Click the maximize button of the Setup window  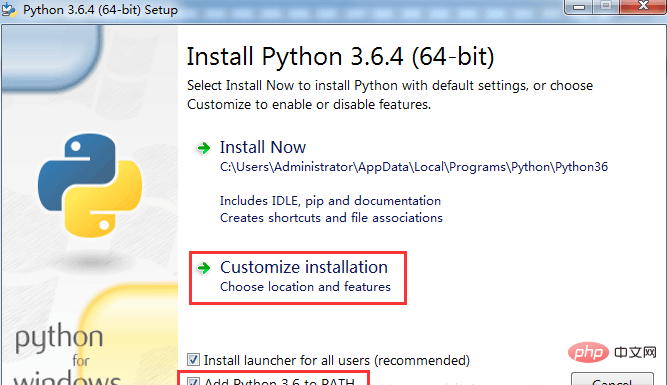pos(606,6)
